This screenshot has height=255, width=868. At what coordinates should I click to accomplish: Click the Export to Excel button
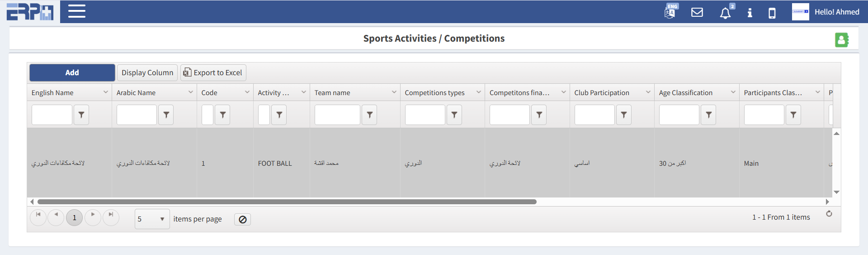(213, 72)
